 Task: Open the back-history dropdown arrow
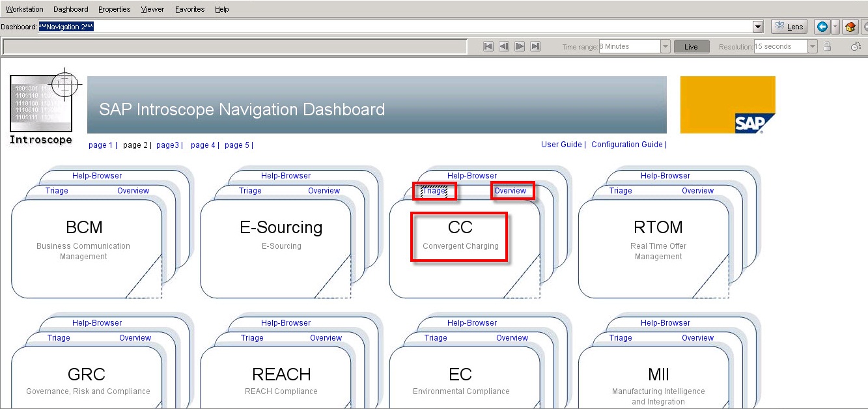click(x=835, y=27)
